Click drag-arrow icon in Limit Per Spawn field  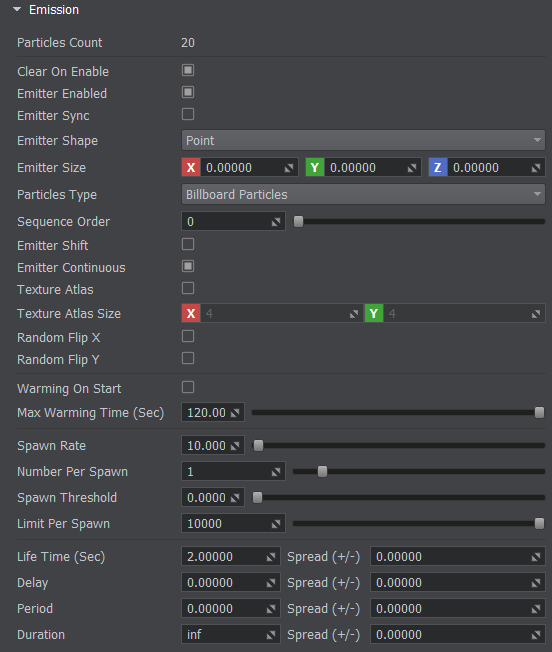coord(276,524)
